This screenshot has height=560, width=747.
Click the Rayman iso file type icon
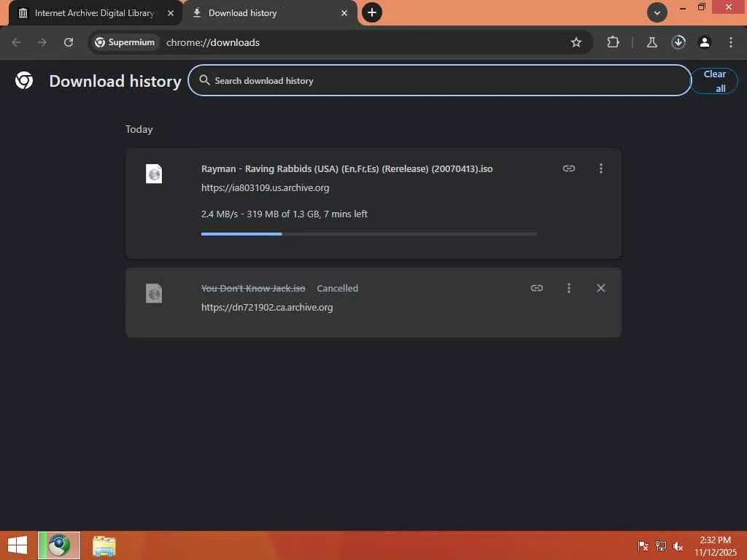tap(154, 174)
